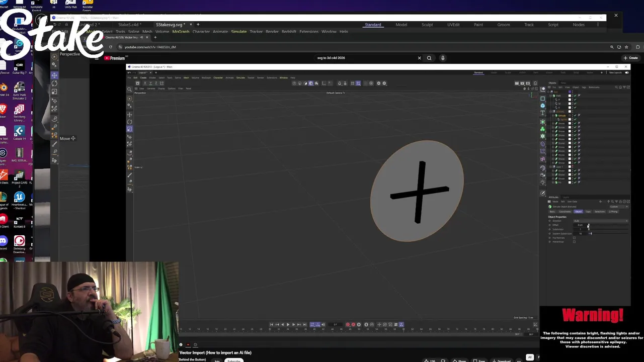Open the Help menu in Cinema 4D
The width and height of the screenshot is (644, 362).
[344, 32]
